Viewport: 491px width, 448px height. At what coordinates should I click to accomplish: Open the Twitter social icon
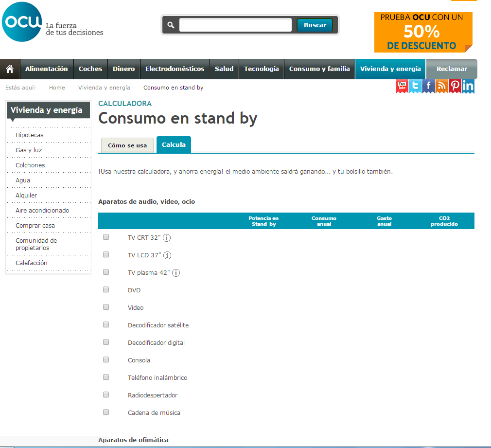(415, 86)
